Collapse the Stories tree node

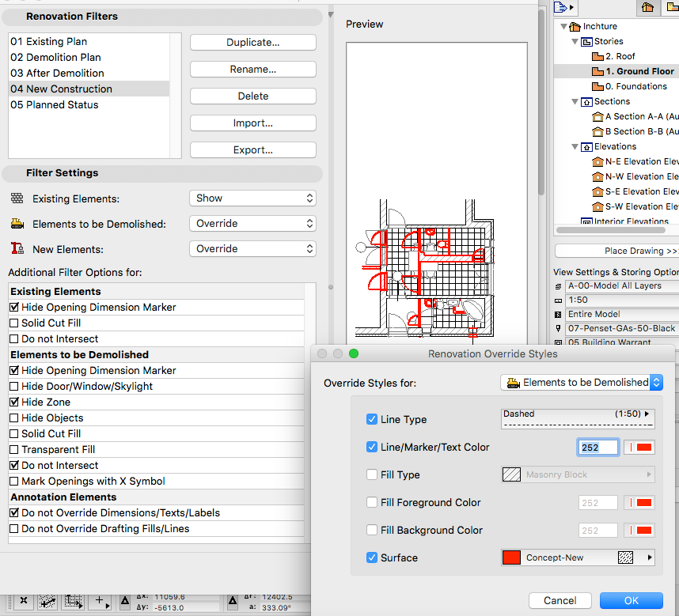tap(575, 42)
